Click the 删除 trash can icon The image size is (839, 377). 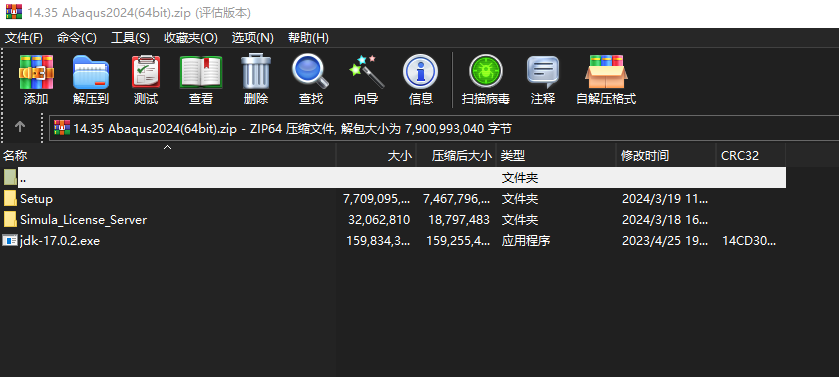point(256,71)
